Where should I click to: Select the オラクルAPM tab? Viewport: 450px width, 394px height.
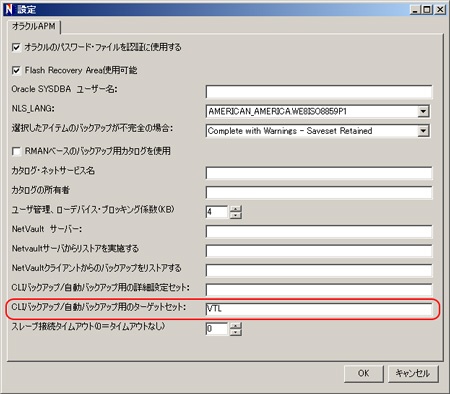coord(34,26)
